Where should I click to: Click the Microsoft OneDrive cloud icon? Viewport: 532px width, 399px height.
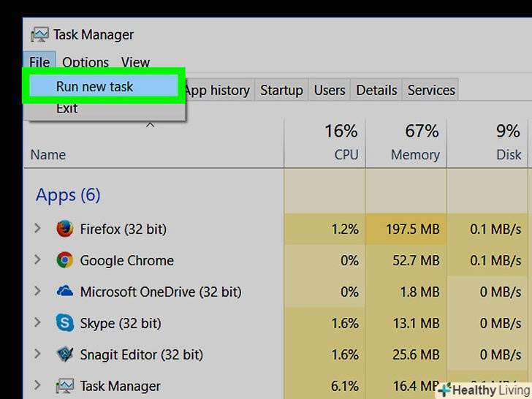coord(65,292)
